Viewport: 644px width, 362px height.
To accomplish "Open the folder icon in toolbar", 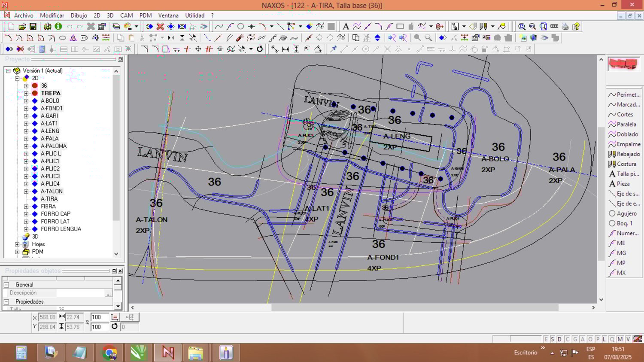I will (x=22, y=27).
